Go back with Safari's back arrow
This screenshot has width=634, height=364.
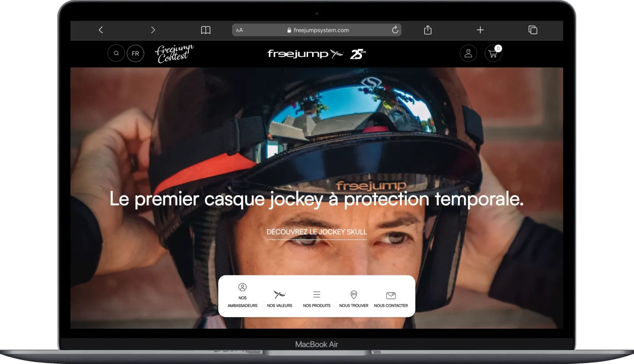[101, 30]
